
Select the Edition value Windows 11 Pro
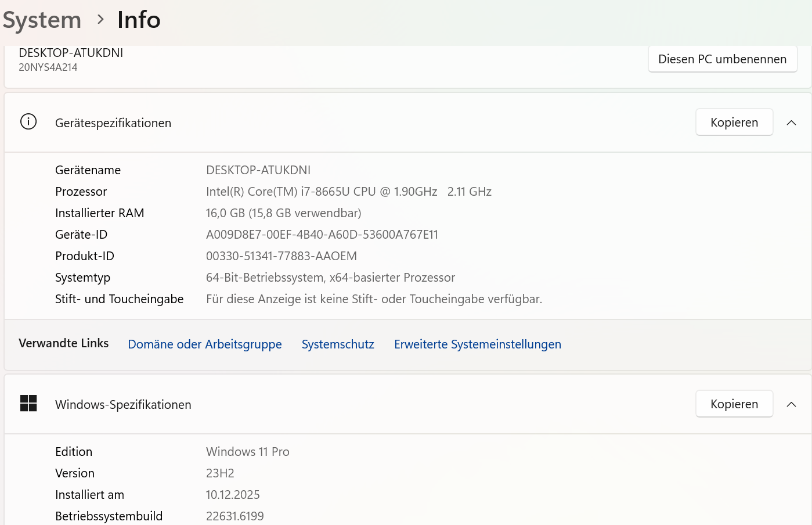248,452
